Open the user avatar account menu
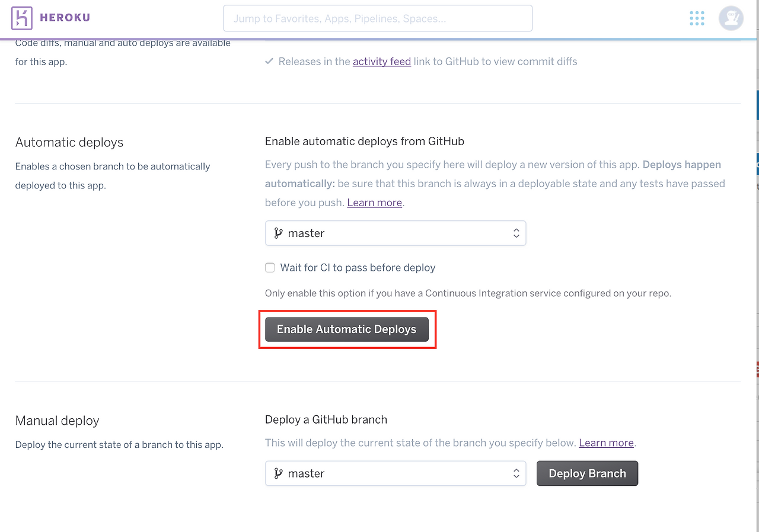 click(x=731, y=18)
